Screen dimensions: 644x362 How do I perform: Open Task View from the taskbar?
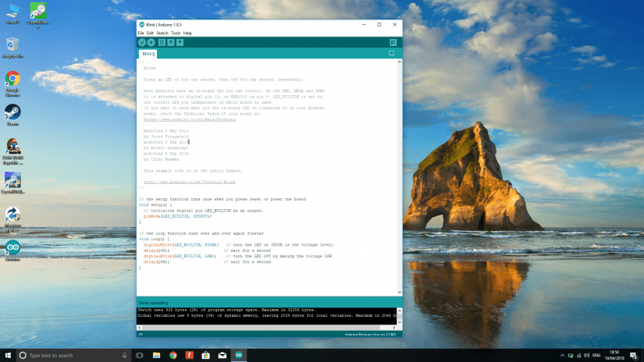pos(140,356)
